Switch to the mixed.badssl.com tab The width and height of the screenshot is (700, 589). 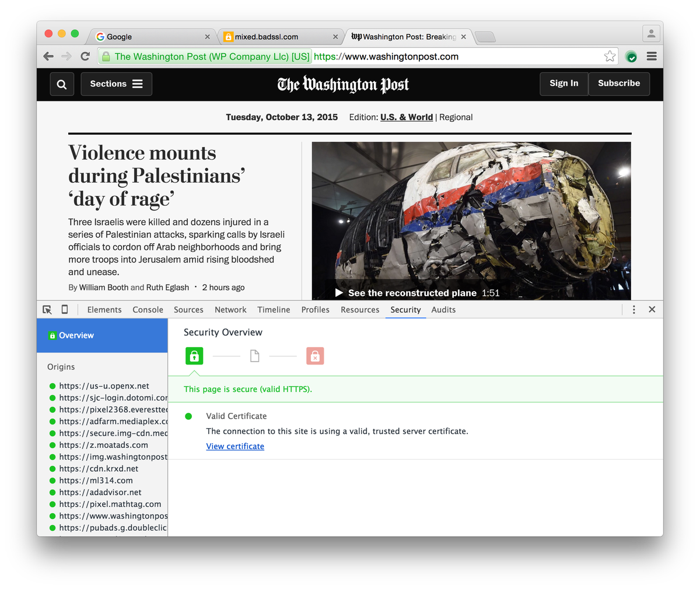click(x=280, y=37)
